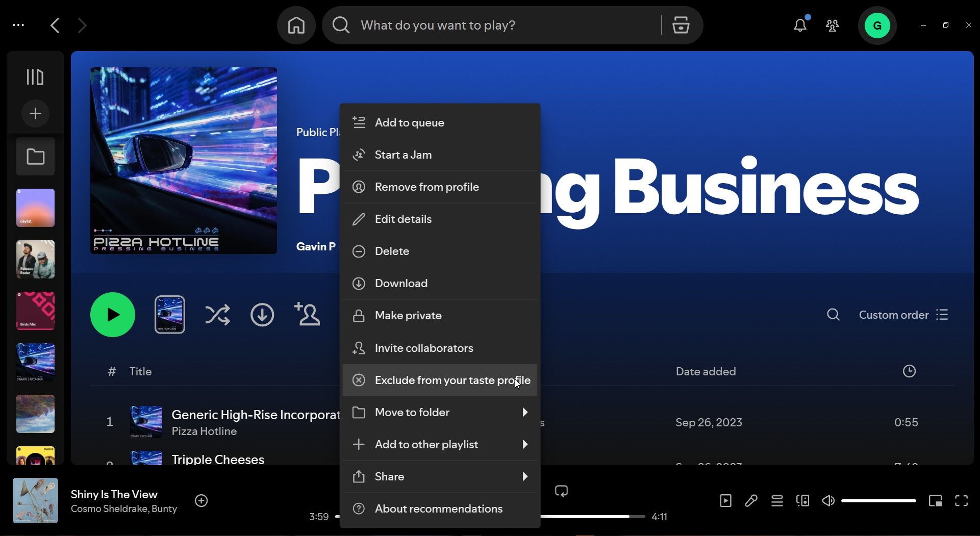Show lyrics with microphone icon

coord(751,501)
